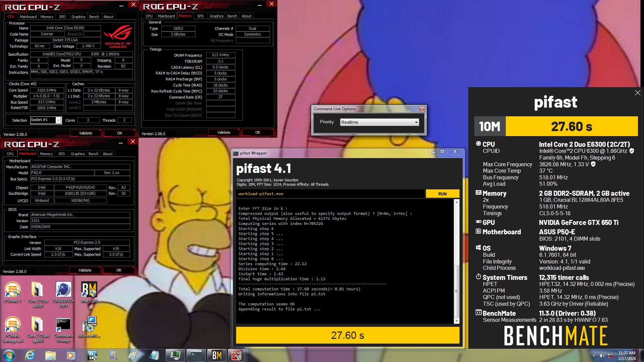Open MicrosoftE... desktop shortcut
The width and height of the screenshot is (644, 362).
pos(89,327)
